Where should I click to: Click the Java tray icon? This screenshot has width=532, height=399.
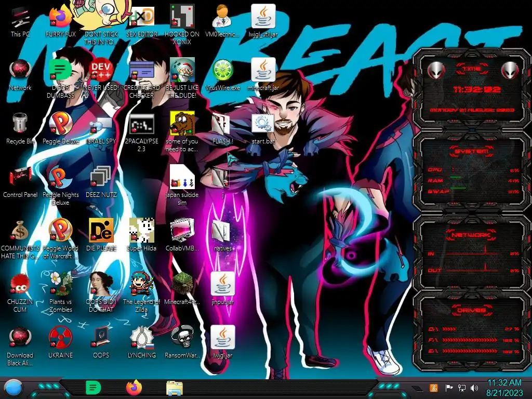pos(433,388)
